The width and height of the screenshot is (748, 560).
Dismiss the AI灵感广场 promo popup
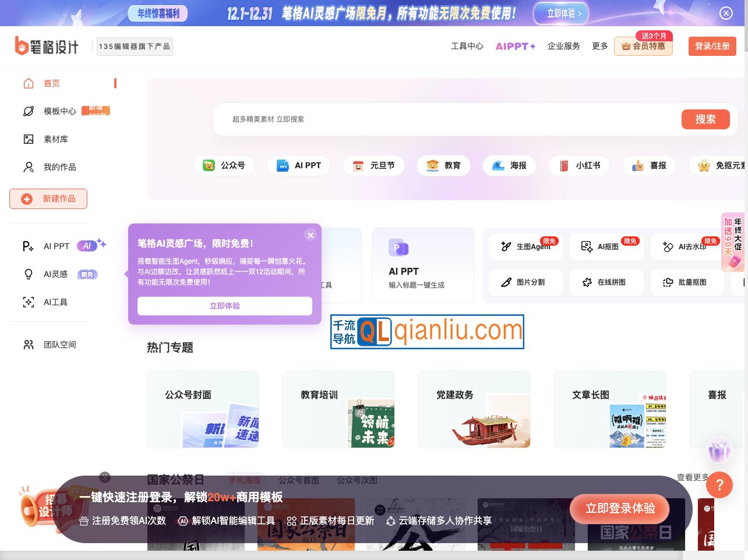pos(311,235)
